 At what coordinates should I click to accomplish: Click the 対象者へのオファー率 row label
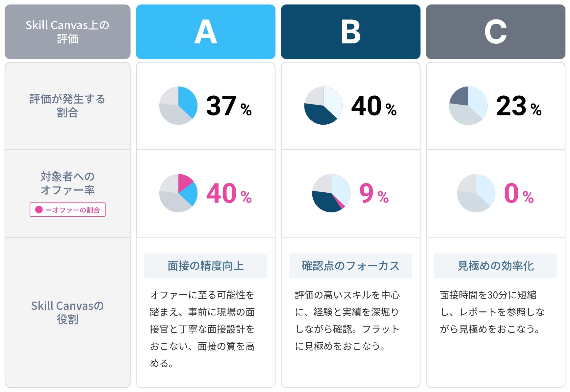67,183
